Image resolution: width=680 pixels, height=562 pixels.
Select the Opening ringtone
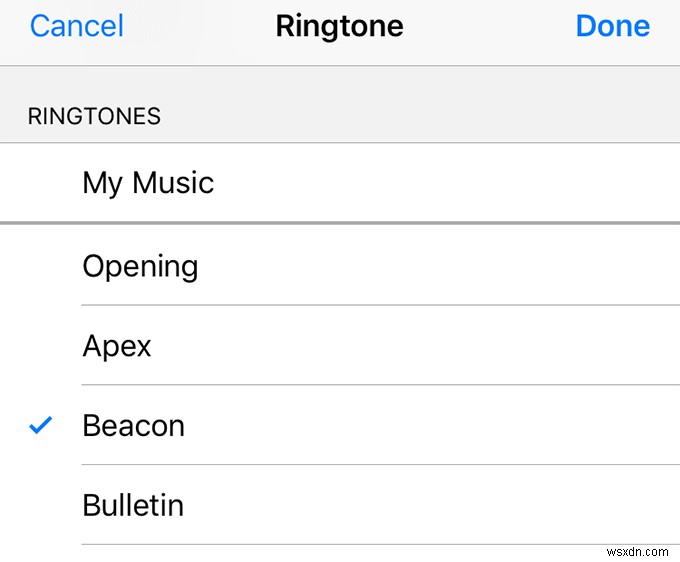click(140, 266)
